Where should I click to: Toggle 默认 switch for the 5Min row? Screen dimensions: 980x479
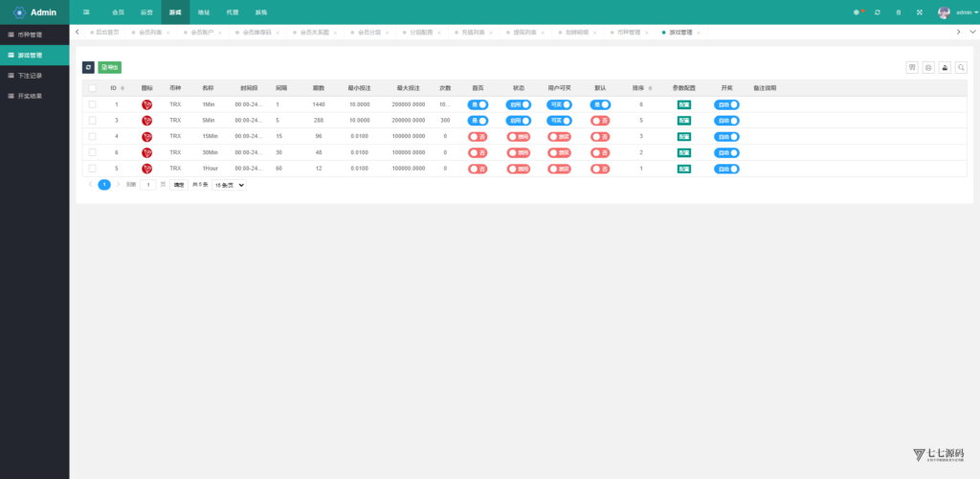coord(600,121)
